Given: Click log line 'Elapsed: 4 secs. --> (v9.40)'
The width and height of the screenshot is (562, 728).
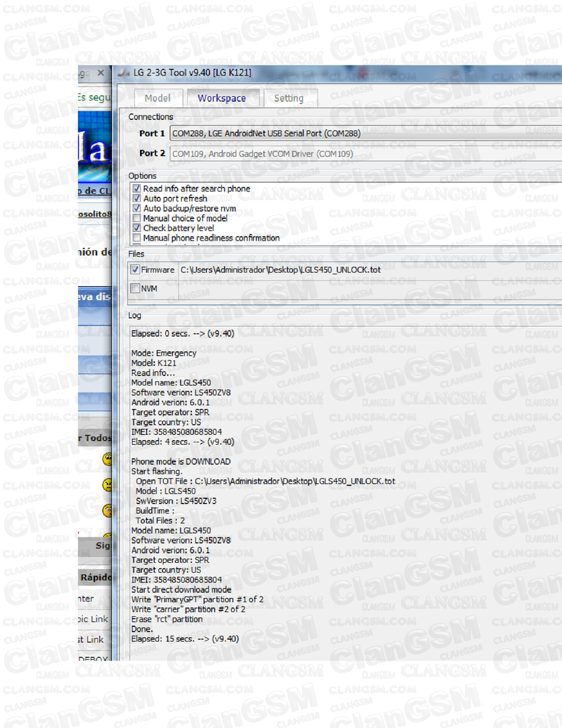Looking at the screenshot, I should 183,442.
